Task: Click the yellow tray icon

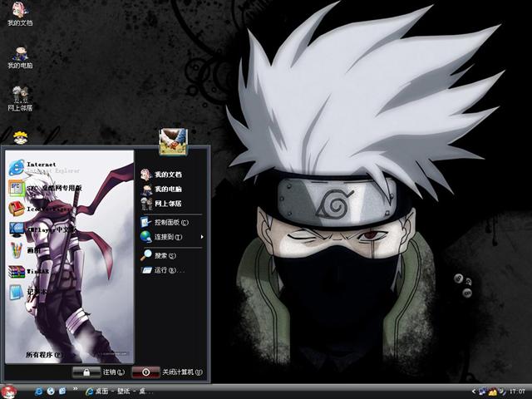Action: point(492,392)
